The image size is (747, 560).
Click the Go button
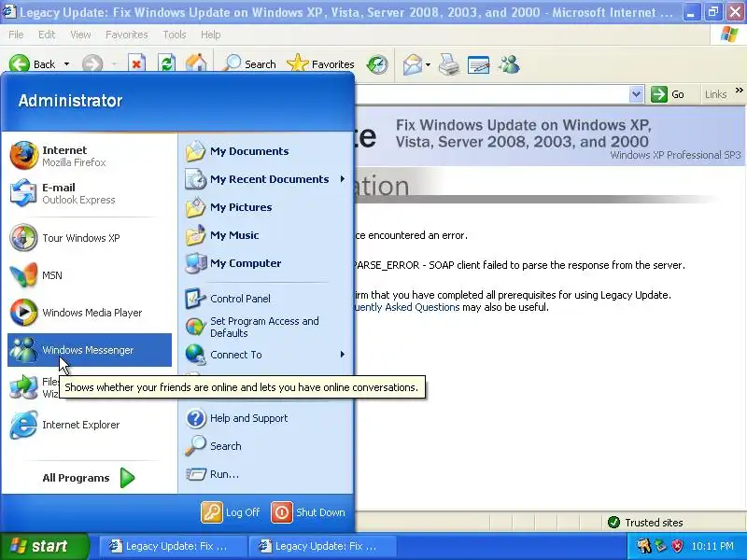(x=668, y=94)
